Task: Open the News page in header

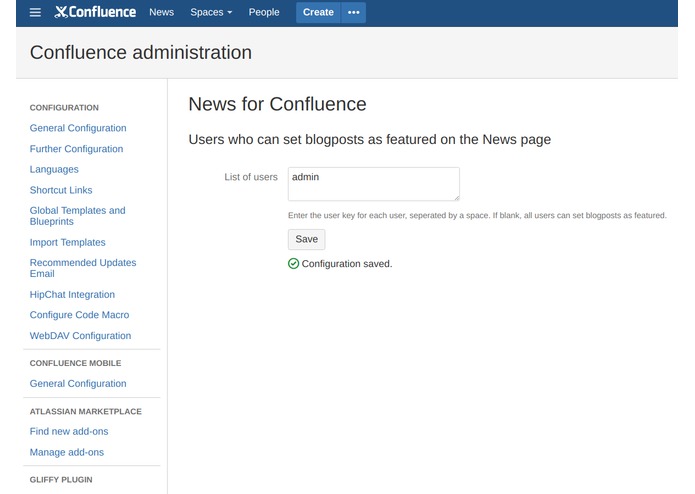Action: coord(161,12)
